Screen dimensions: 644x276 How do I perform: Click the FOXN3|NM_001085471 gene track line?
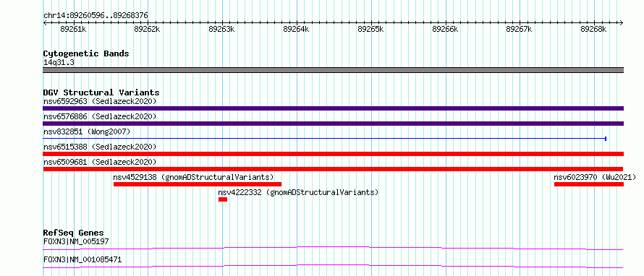pyautogui.click(x=333, y=267)
